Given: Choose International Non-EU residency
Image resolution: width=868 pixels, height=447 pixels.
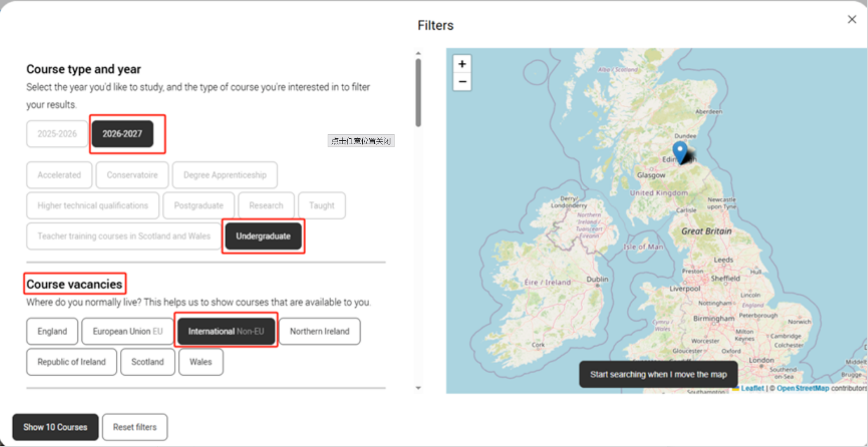Looking at the screenshot, I should (226, 331).
